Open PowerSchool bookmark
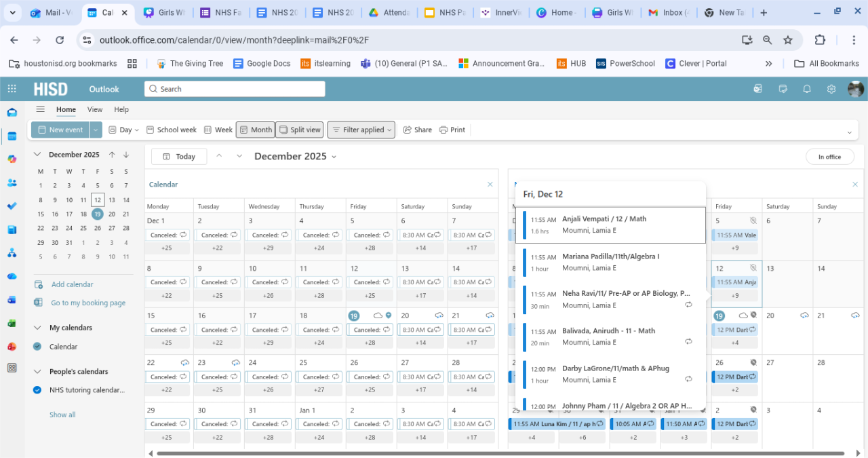This screenshot has width=868, height=458. coord(625,63)
